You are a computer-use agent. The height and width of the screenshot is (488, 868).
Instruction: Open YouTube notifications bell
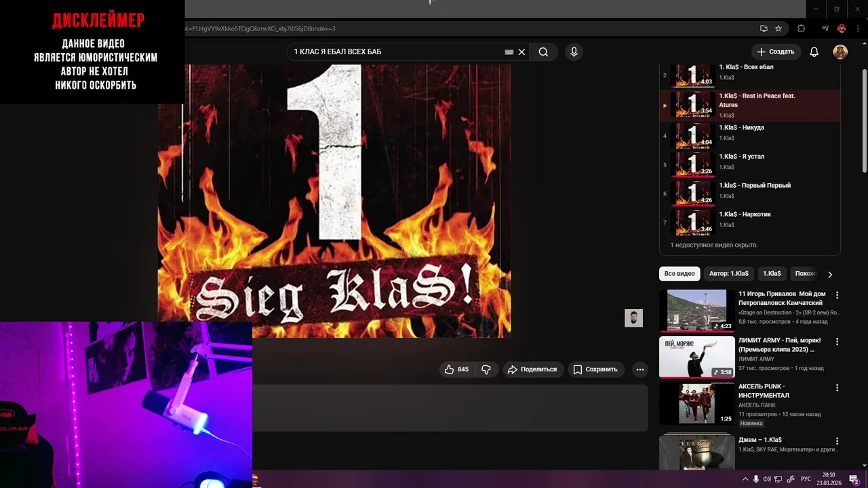(814, 52)
